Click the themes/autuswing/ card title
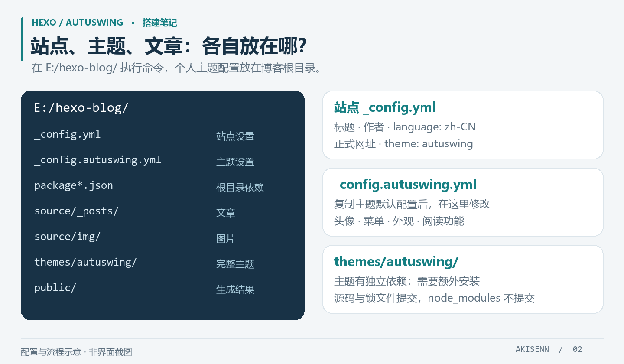The height and width of the screenshot is (364, 624). pos(396,262)
